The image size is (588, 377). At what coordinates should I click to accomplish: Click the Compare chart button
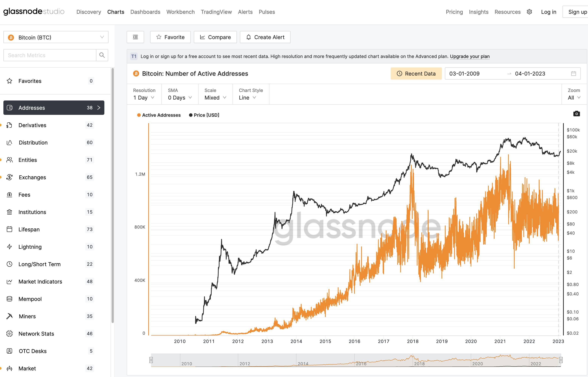[215, 37]
